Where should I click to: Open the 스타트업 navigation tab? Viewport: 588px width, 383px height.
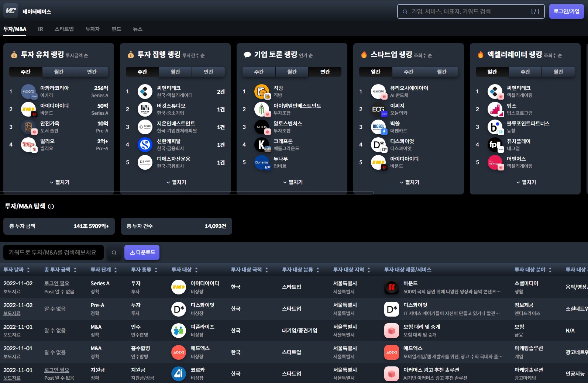click(64, 29)
